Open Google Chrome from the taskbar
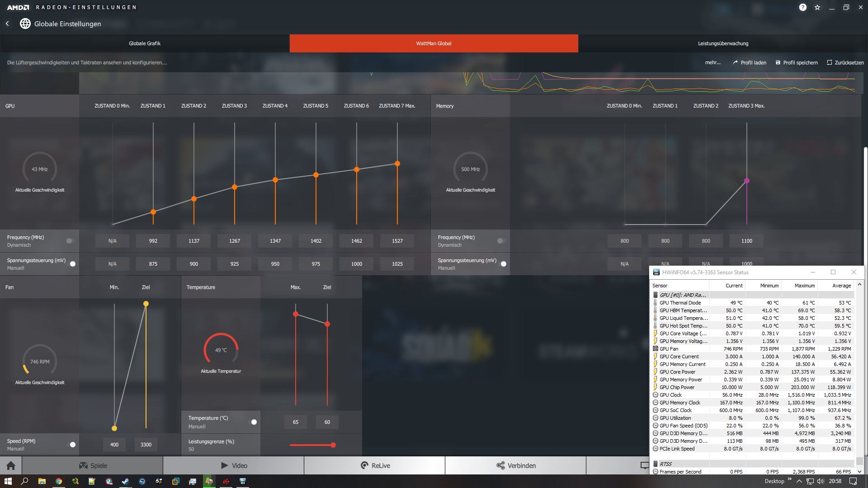Image resolution: width=868 pixels, height=488 pixels. [58, 481]
